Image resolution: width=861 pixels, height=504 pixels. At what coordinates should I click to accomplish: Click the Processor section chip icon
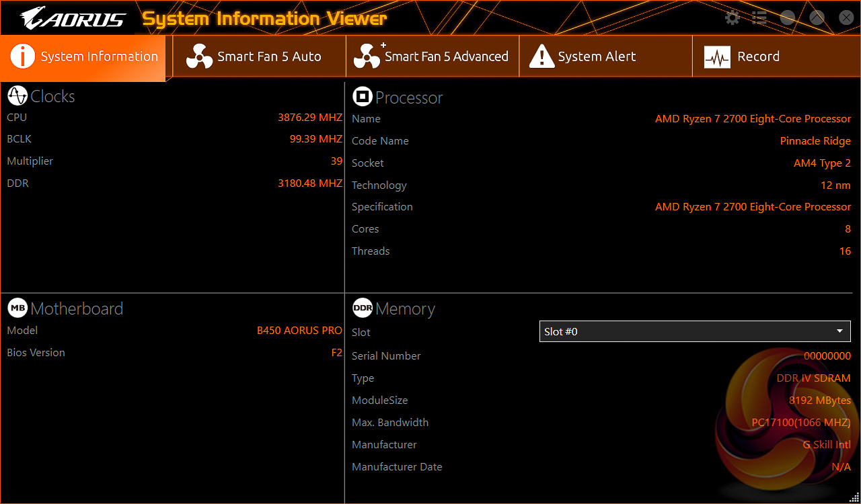(x=363, y=97)
